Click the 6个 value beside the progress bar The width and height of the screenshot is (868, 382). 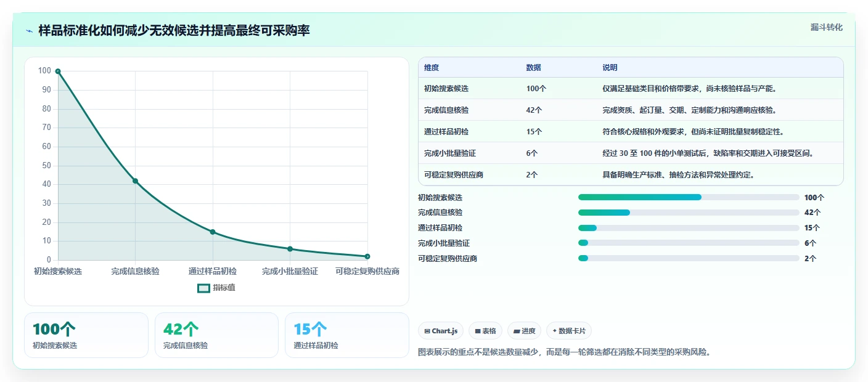point(811,243)
